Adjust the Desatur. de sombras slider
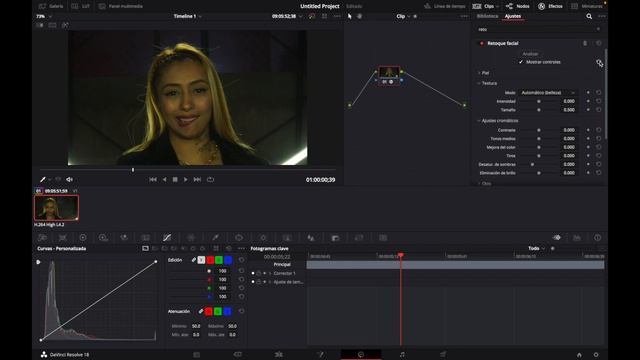 point(532,164)
